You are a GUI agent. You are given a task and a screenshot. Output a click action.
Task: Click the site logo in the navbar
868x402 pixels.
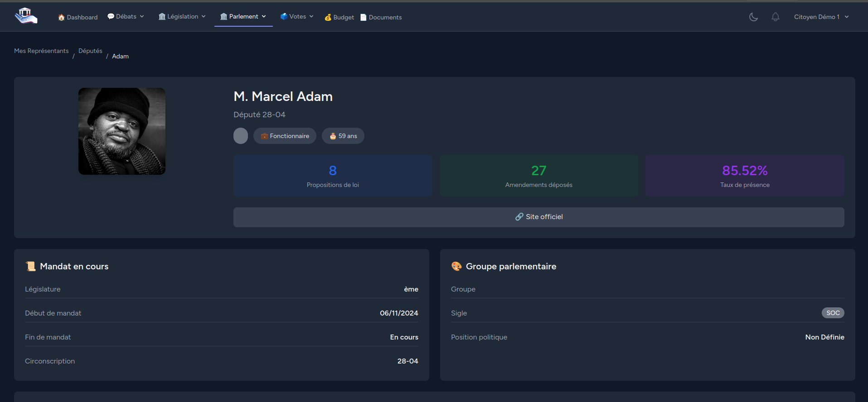26,16
